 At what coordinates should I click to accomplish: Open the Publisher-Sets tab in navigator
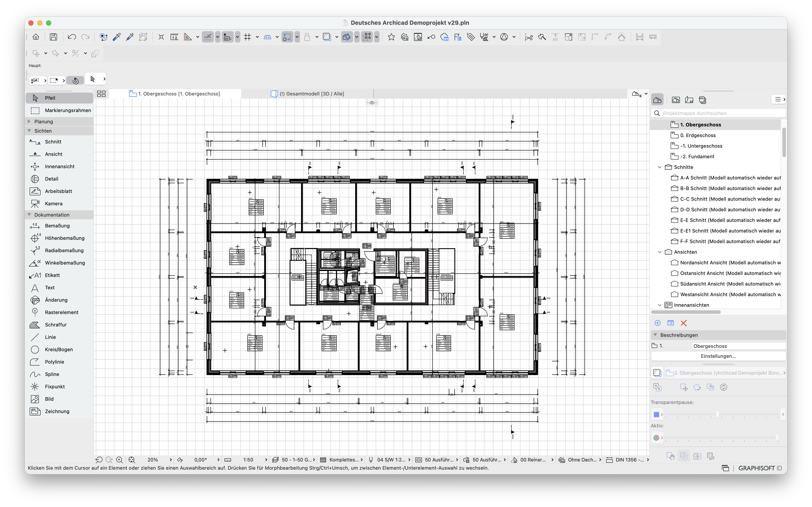[x=702, y=100]
